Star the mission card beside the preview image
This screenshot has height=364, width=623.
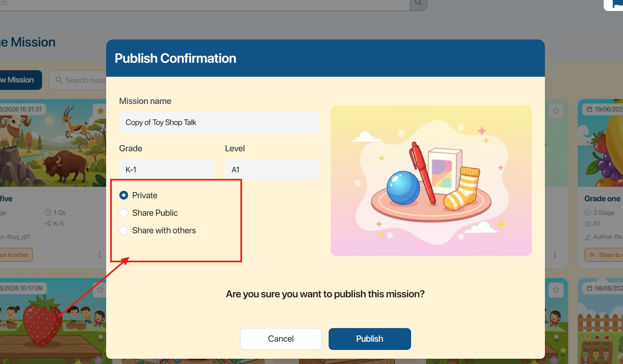click(556, 111)
